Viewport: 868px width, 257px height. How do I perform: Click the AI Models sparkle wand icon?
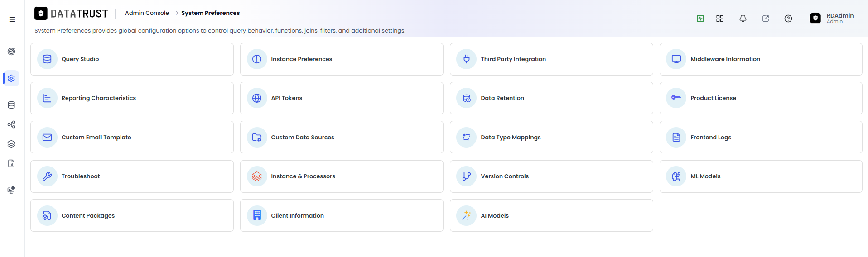[467, 216]
